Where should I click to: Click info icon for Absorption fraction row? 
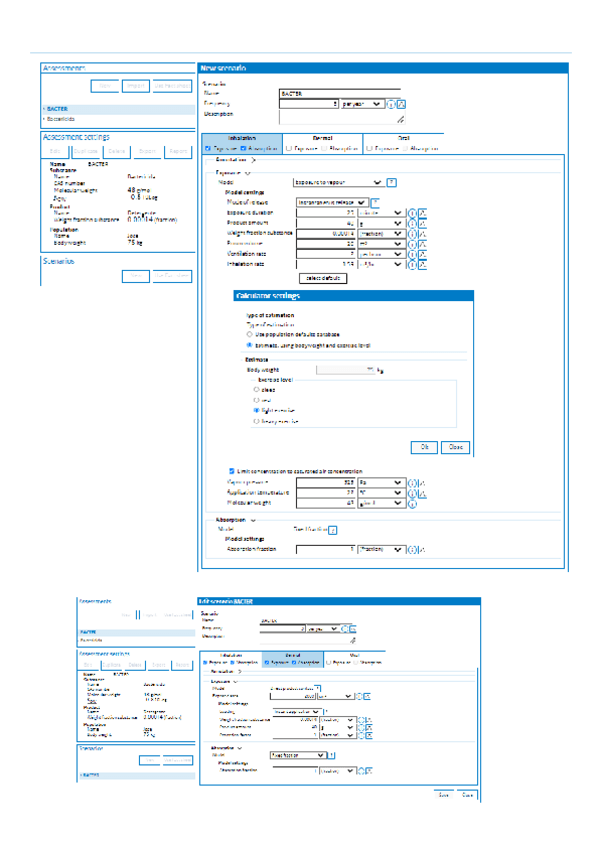pos(413,549)
